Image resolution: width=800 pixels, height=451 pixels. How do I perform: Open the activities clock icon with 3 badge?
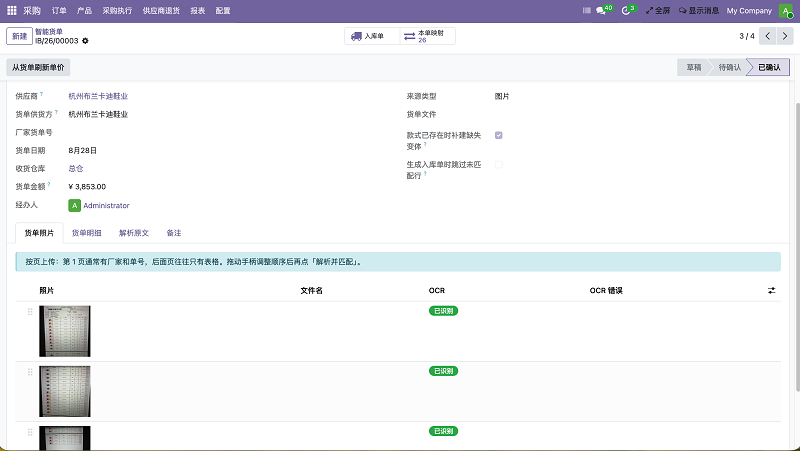626,11
